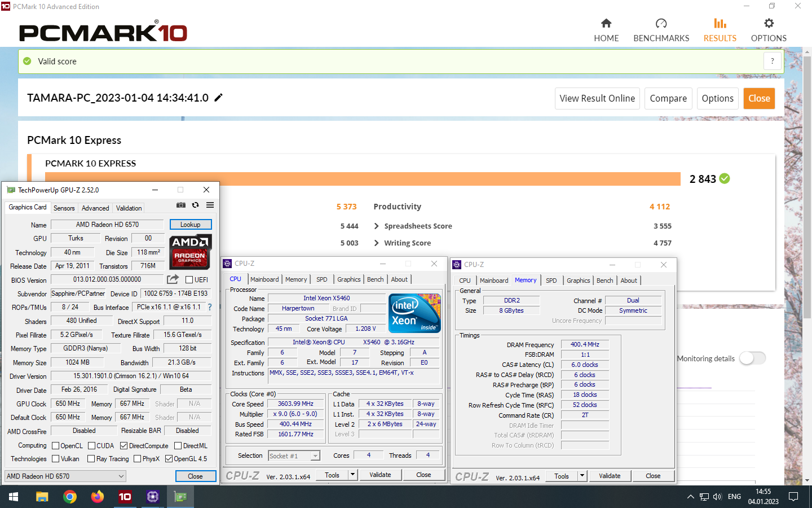Click orange Close result button
The image size is (812, 508).
pyautogui.click(x=759, y=98)
